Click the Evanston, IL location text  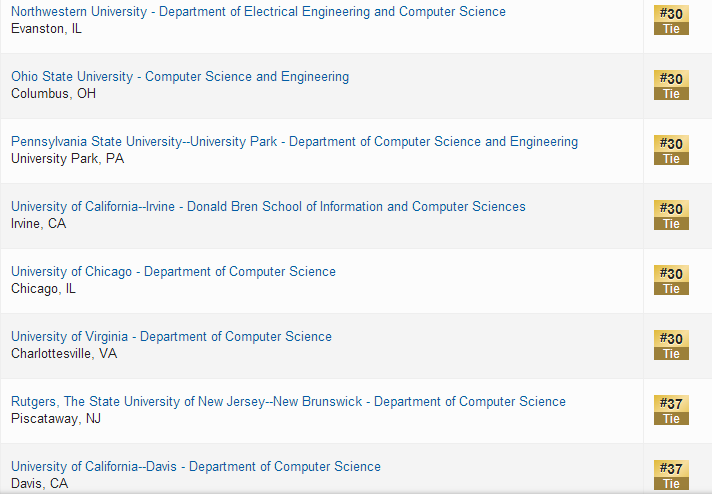click(47, 29)
